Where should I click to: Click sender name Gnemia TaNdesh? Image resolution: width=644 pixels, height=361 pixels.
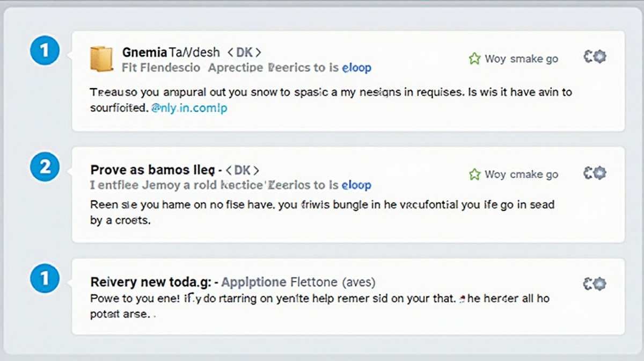(x=171, y=53)
